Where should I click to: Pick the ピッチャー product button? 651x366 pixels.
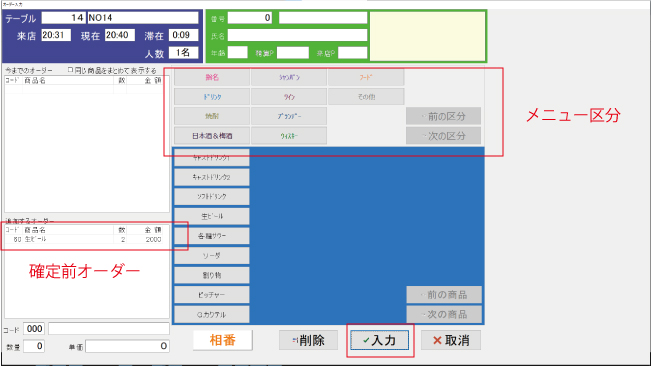(212, 295)
